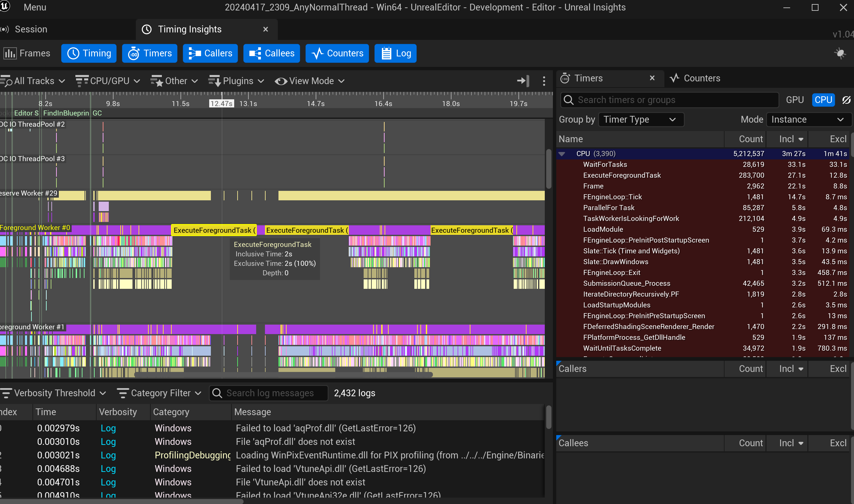Select the ParallelFor Task timer row
The height and width of the screenshot is (504, 854).
coord(703,208)
